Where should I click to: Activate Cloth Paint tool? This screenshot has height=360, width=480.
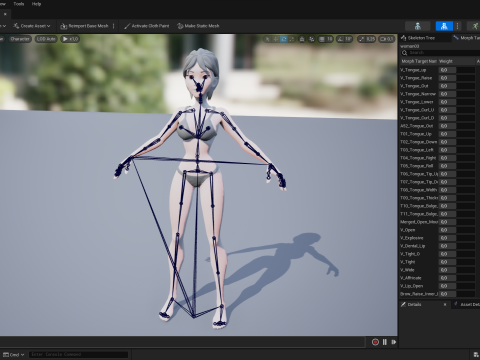pos(146,26)
